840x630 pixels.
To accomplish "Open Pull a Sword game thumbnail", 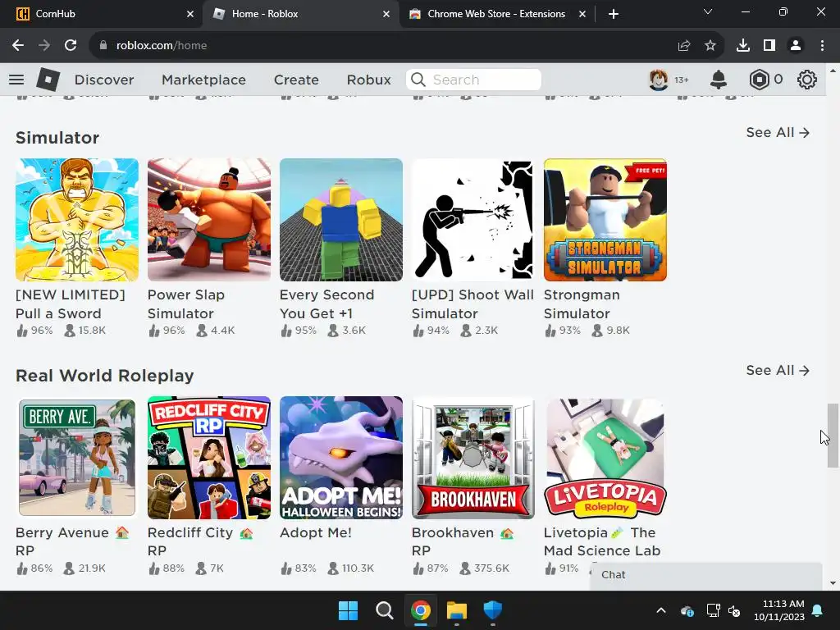I will click(77, 220).
